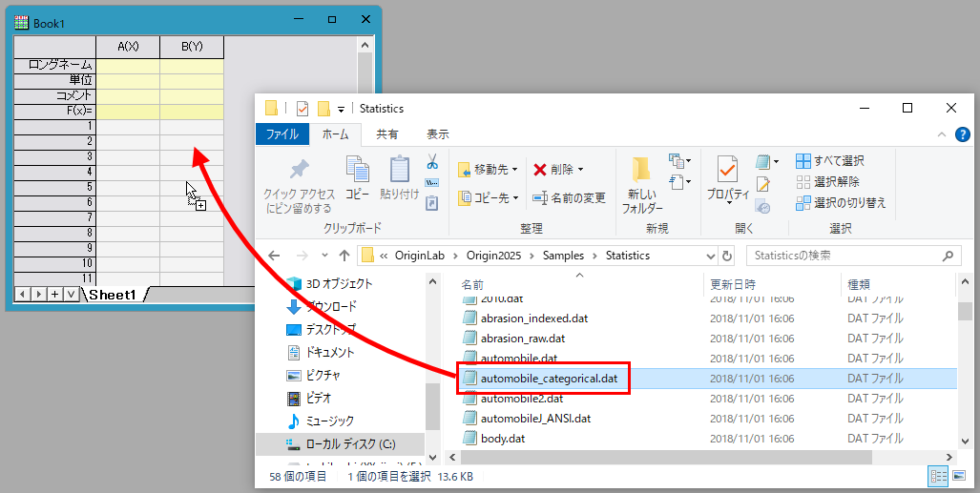Open the File (ファイル) menu tab
Image resolution: width=980 pixels, height=493 pixels.
pos(281,134)
